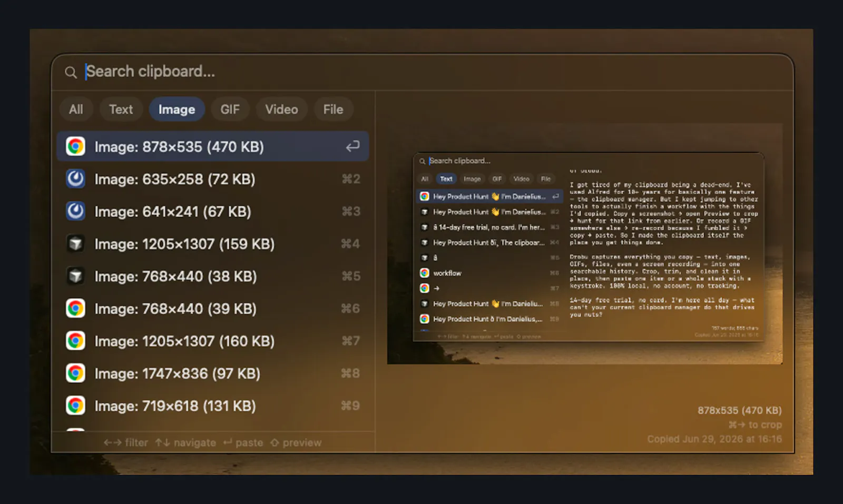Select the Image: 1747×836 (97 KB) entry
Viewport: 843px width, 504px height.
point(213,373)
